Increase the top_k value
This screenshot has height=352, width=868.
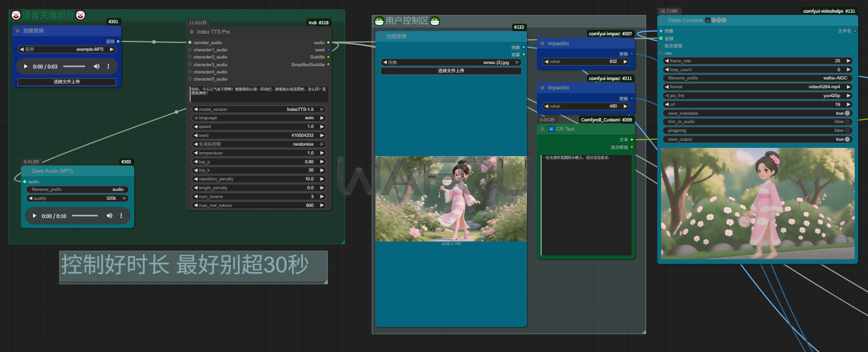322,170
